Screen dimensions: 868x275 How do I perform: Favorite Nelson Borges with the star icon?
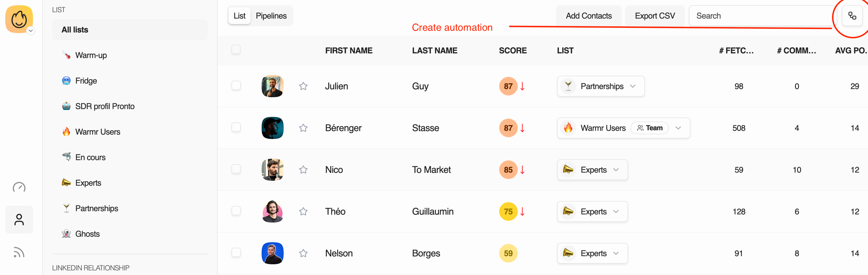(x=303, y=254)
